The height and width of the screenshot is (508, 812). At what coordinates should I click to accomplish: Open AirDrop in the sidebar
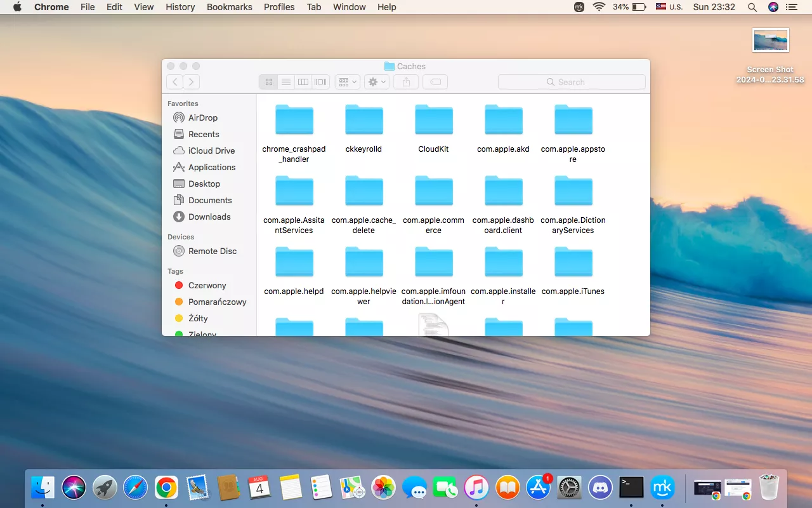202,117
